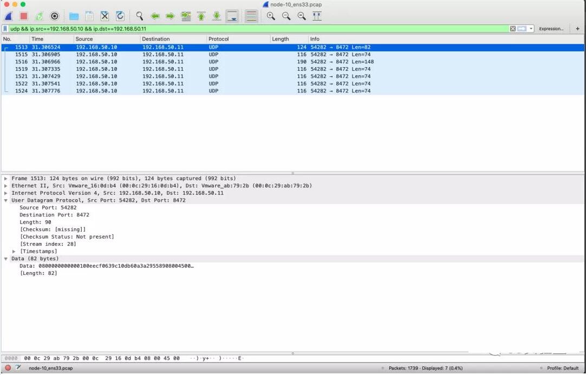The image size is (588, 375).
Task: Clear the display filter
Action: tap(513, 29)
